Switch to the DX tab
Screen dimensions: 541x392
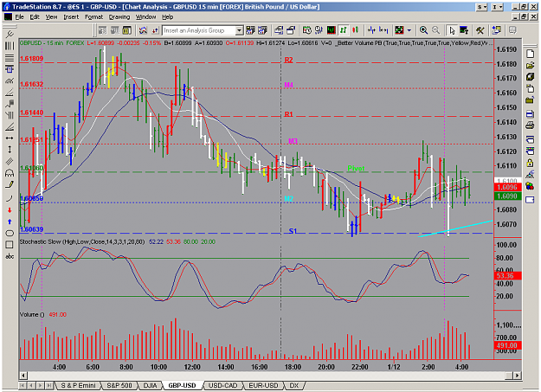point(294,385)
